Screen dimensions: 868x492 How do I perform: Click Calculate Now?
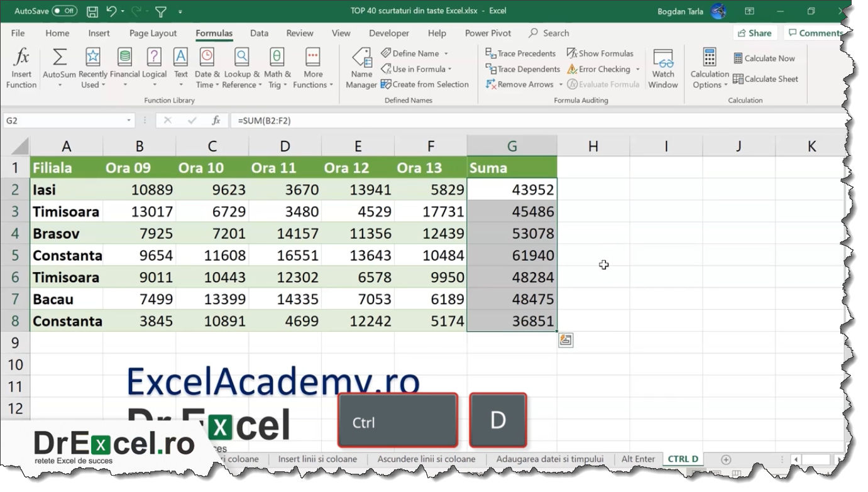click(764, 57)
